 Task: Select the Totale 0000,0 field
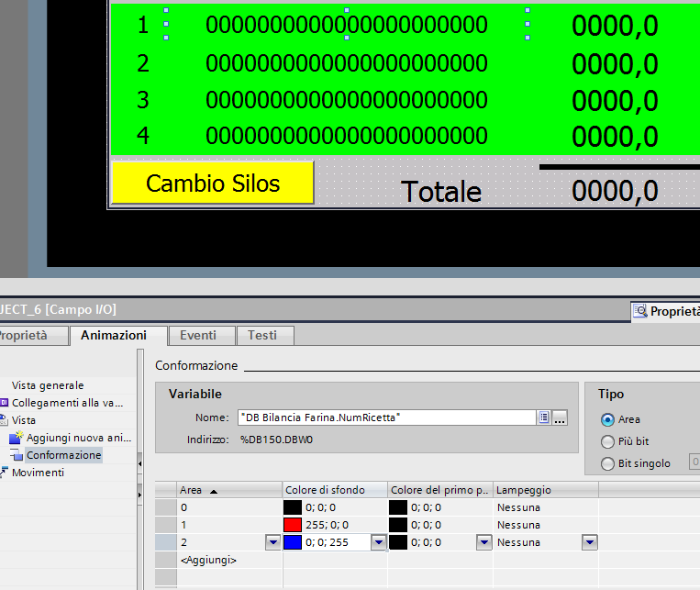[x=615, y=191]
